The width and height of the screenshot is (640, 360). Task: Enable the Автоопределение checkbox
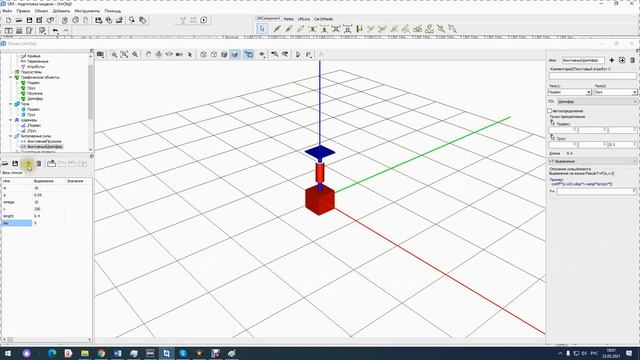click(549, 111)
